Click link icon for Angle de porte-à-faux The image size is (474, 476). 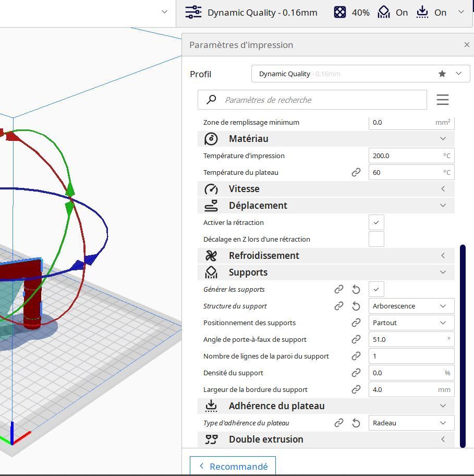point(356,339)
